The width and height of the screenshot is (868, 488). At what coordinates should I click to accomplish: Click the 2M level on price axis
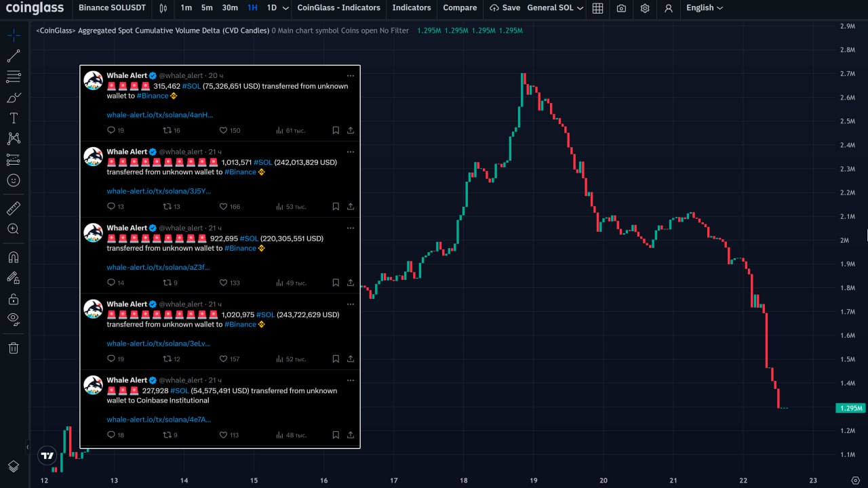(x=844, y=240)
